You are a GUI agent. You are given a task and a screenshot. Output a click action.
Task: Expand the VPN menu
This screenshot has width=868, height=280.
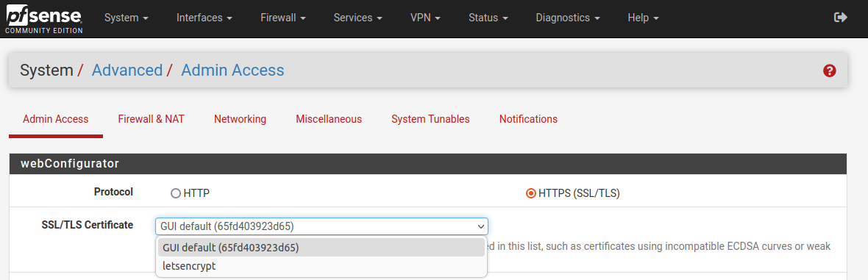426,18
